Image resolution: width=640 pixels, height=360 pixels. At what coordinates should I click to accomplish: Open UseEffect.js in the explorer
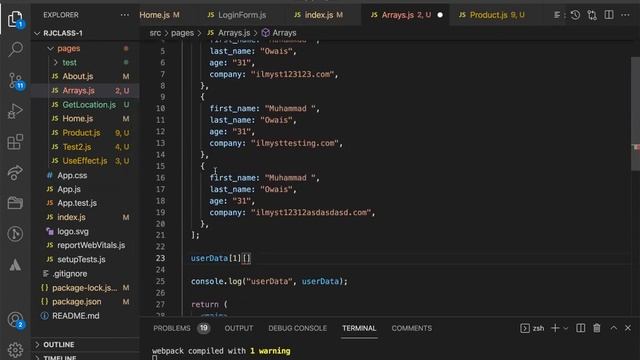pos(85,161)
